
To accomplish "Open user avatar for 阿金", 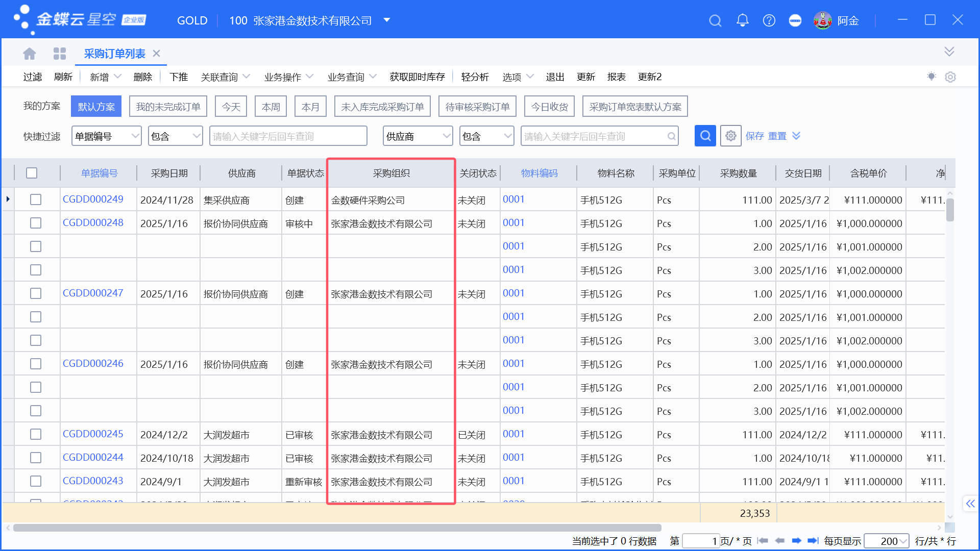I will [822, 20].
